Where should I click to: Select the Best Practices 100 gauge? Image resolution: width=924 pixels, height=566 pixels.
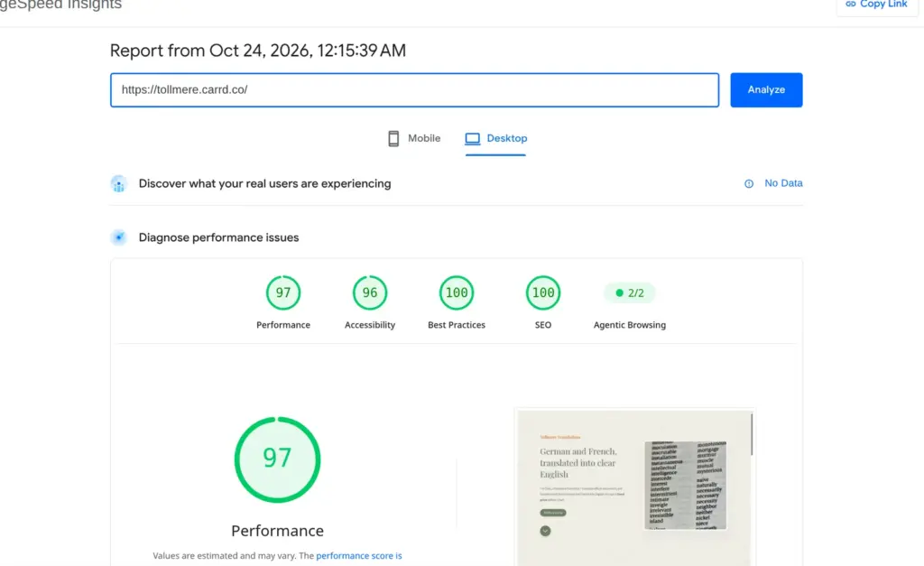pos(457,292)
